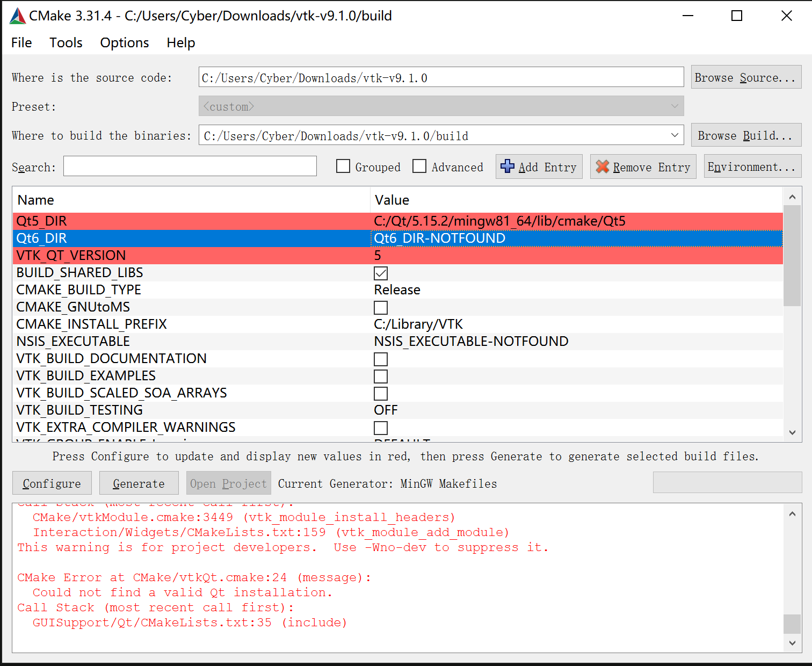The width and height of the screenshot is (812, 666).
Task: Open the Options menu
Action: [x=125, y=43]
